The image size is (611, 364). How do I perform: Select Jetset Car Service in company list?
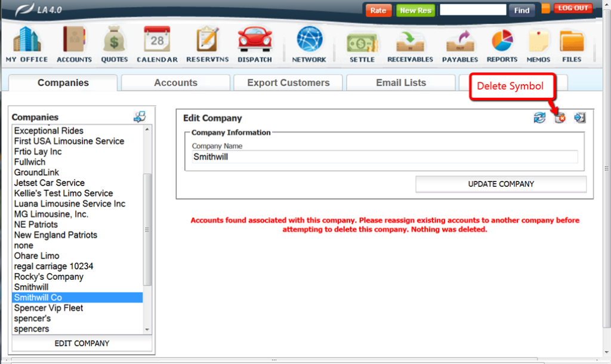pos(50,183)
